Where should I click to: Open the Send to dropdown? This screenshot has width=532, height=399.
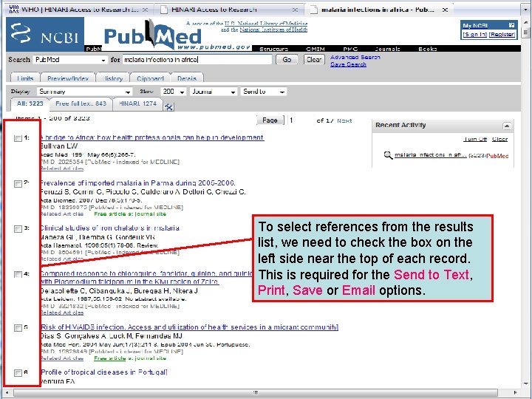264,92
